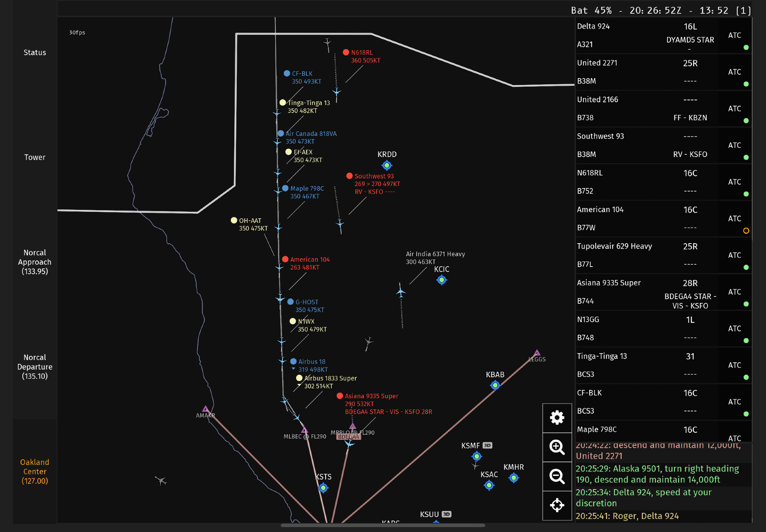
Task: Click the 30fps counter
Action: 77,33
